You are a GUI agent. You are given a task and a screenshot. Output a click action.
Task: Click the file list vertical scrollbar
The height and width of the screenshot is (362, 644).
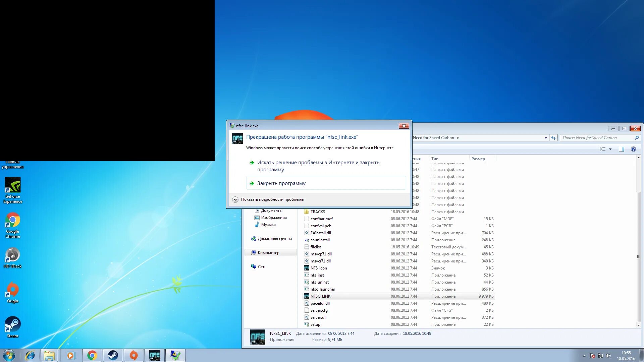coord(638,257)
